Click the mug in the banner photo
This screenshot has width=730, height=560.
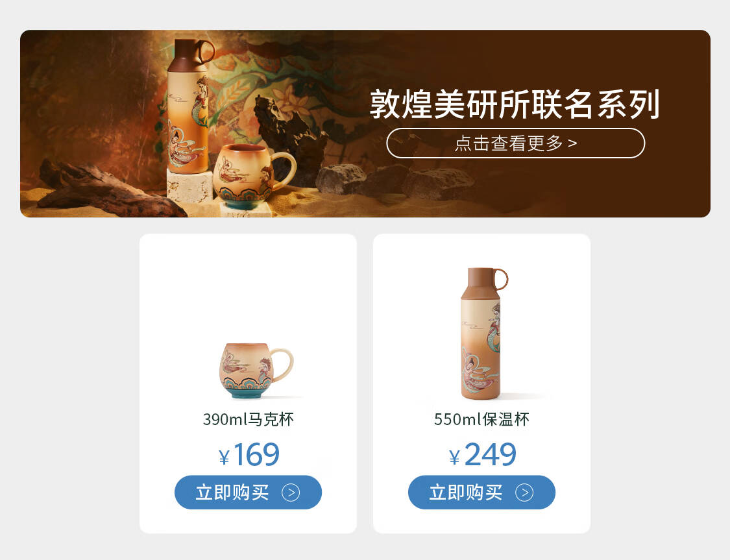(x=254, y=176)
